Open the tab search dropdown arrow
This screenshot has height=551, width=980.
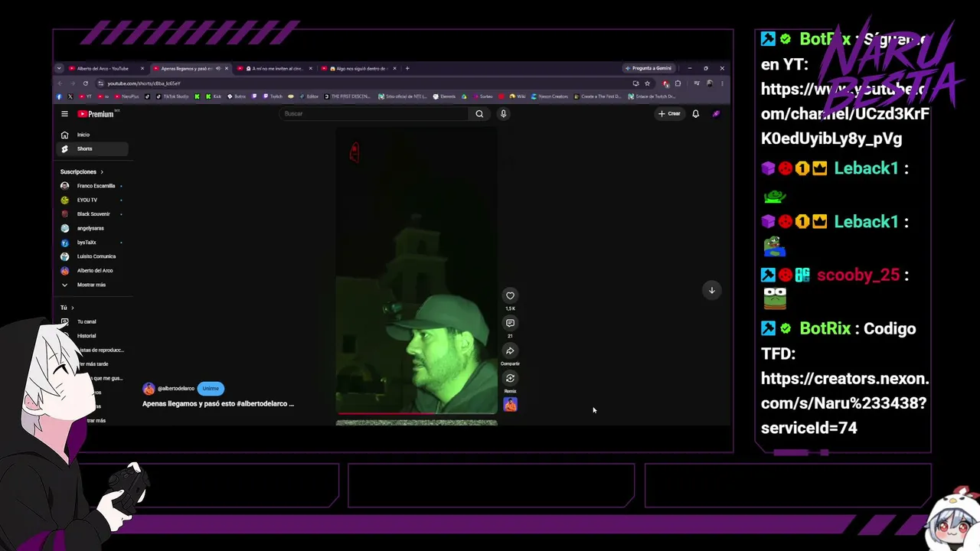59,68
